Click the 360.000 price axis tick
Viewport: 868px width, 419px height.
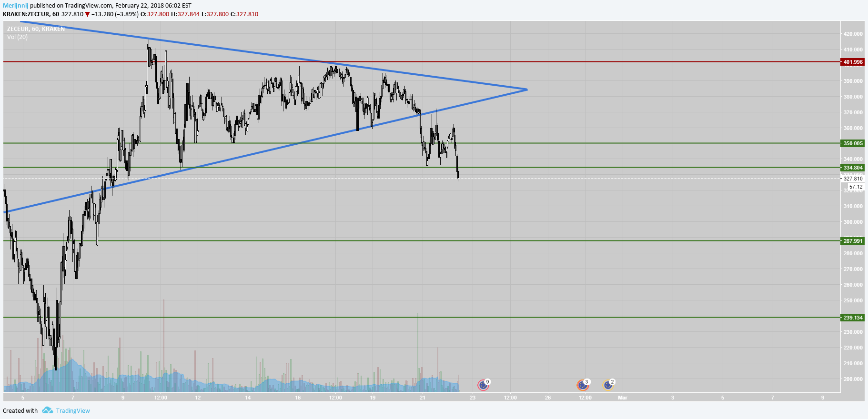[x=853, y=128]
